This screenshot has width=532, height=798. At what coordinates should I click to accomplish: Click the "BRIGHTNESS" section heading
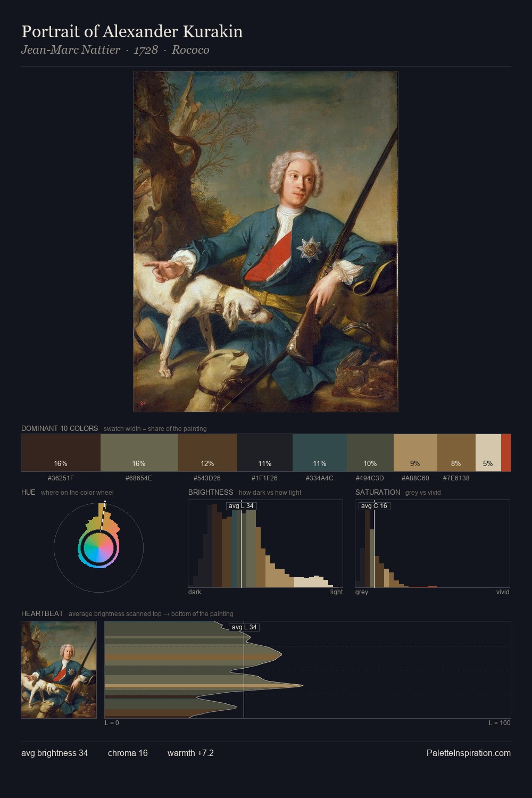pyautogui.click(x=211, y=492)
